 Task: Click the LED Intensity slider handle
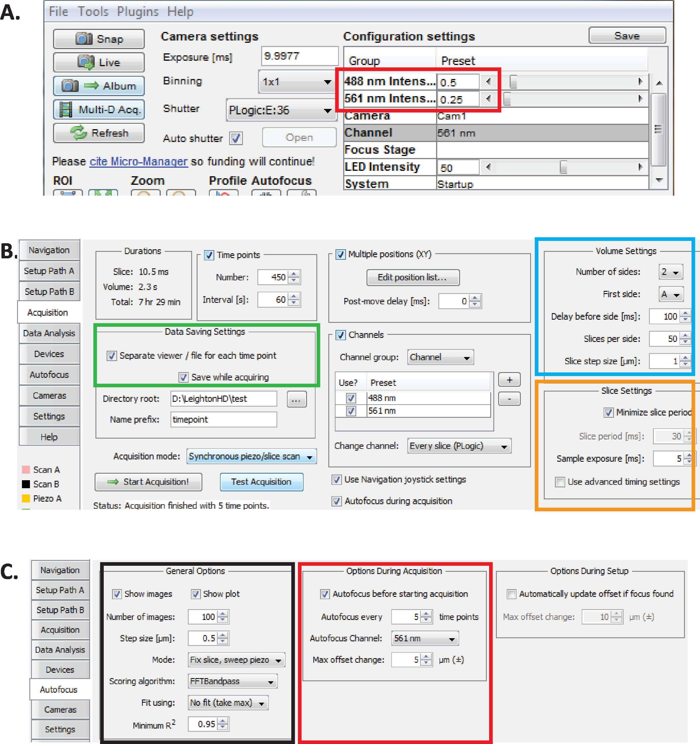[563, 167]
